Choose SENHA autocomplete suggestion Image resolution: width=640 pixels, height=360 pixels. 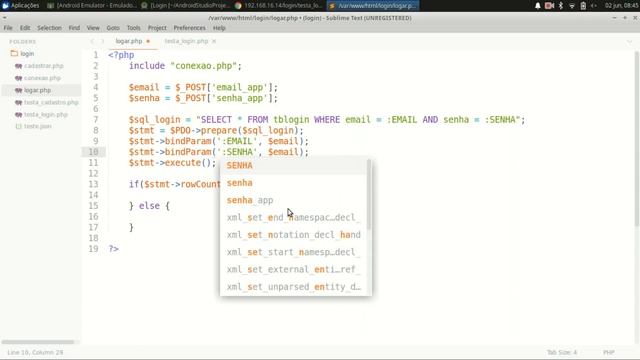[x=293, y=166]
